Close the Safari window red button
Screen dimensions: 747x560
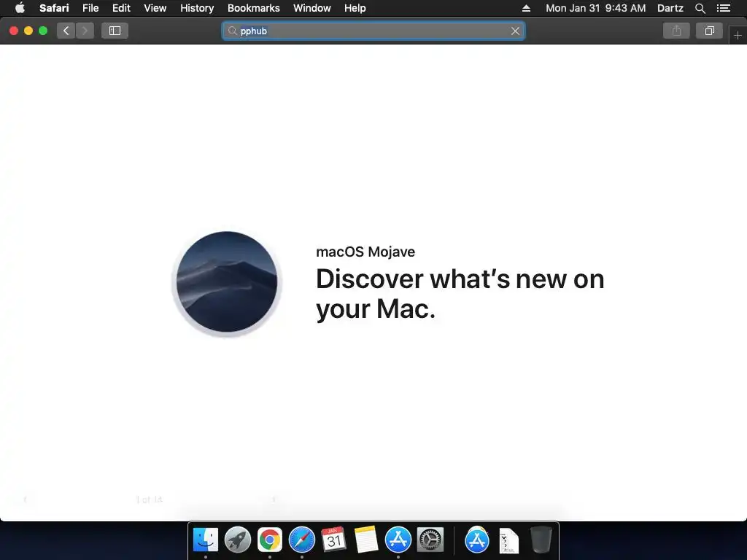14,31
